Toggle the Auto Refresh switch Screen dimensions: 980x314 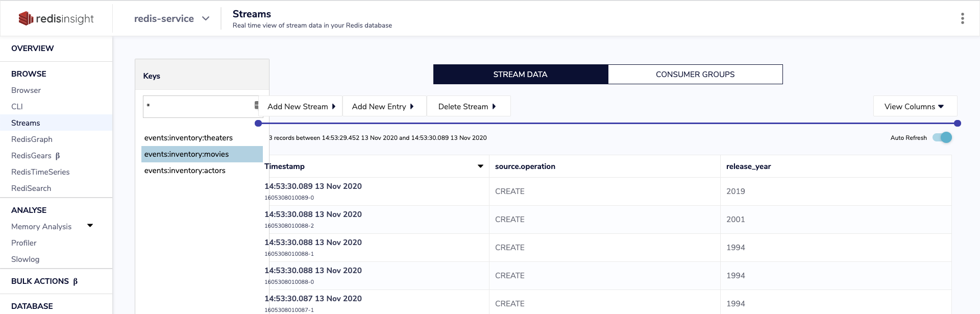[x=942, y=138]
